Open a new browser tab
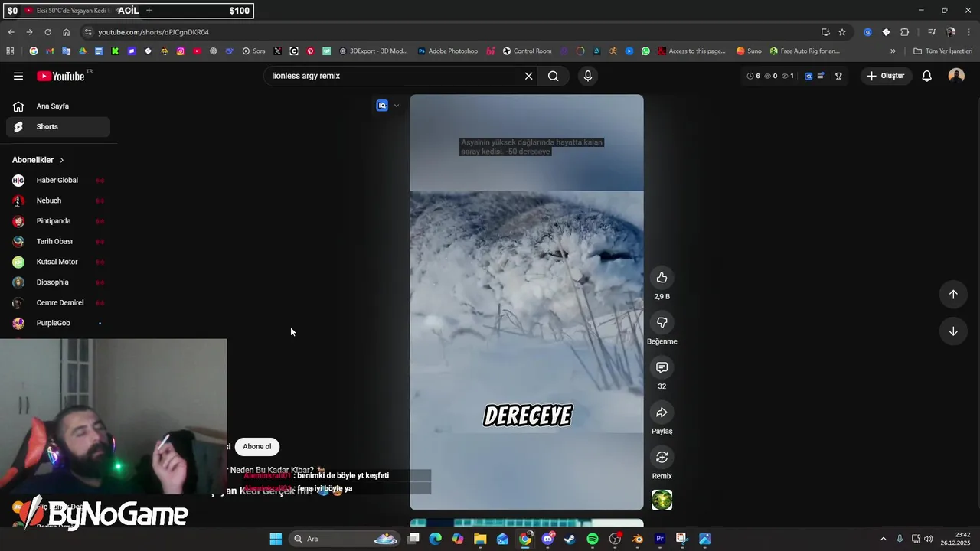The image size is (980, 551). (x=149, y=11)
